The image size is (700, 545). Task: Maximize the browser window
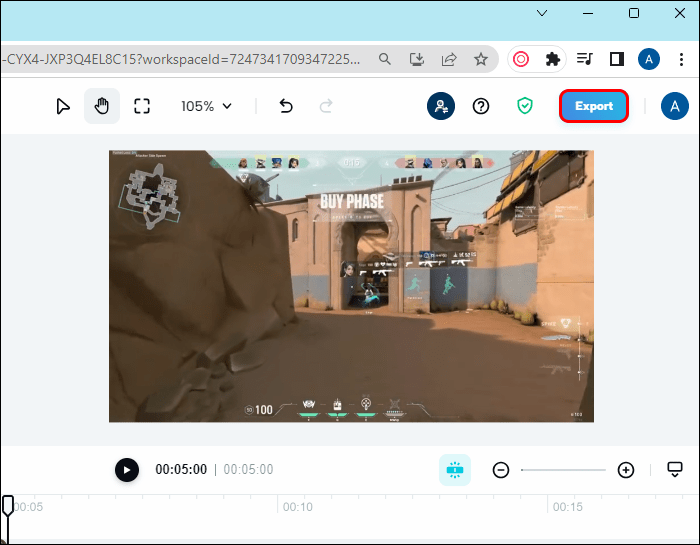[634, 13]
